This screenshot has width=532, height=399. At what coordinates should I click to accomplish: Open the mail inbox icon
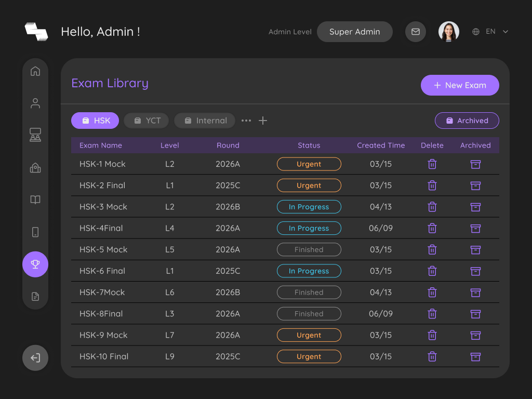pyautogui.click(x=416, y=32)
